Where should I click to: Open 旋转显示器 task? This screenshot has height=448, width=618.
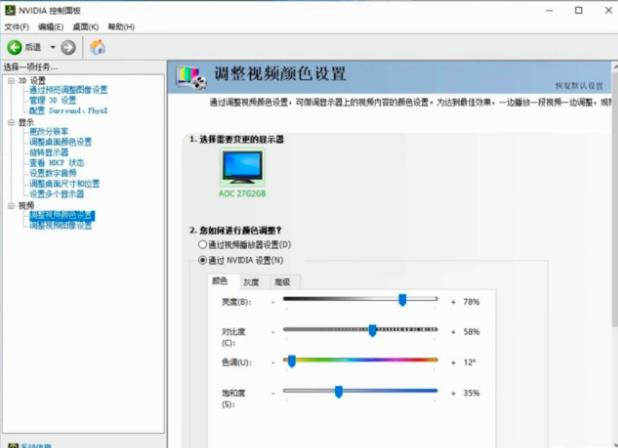coord(49,152)
